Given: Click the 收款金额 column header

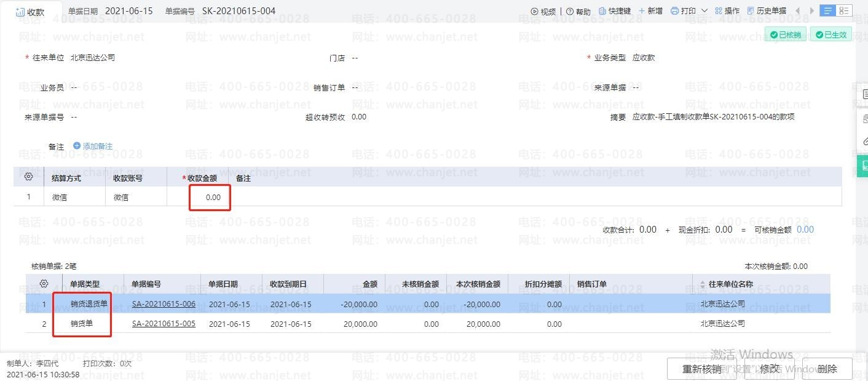Looking at the screenshot, I should click(x=202, y=178).
